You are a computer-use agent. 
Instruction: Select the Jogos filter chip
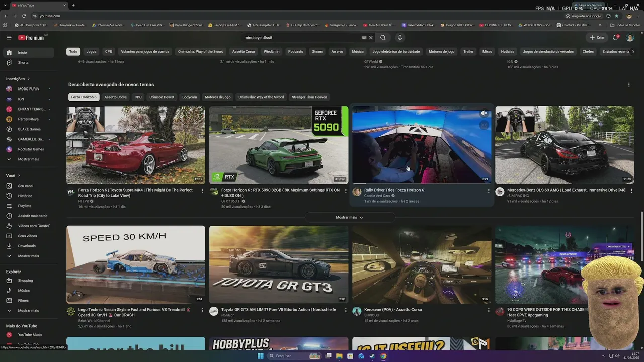tap(91, 52)
